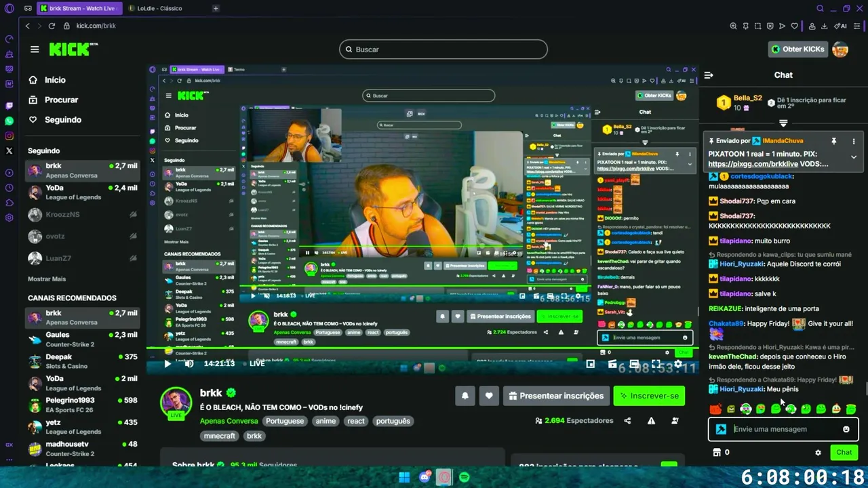
Task: Open recommended channel Pelegrino1993
Action: tap(83, 405)
